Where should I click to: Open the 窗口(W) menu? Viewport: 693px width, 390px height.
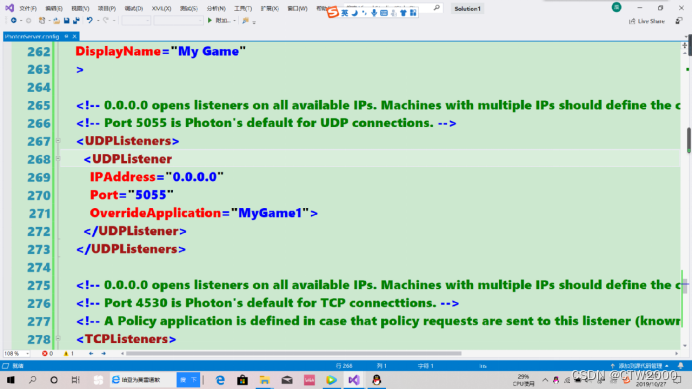click(297, 8)
